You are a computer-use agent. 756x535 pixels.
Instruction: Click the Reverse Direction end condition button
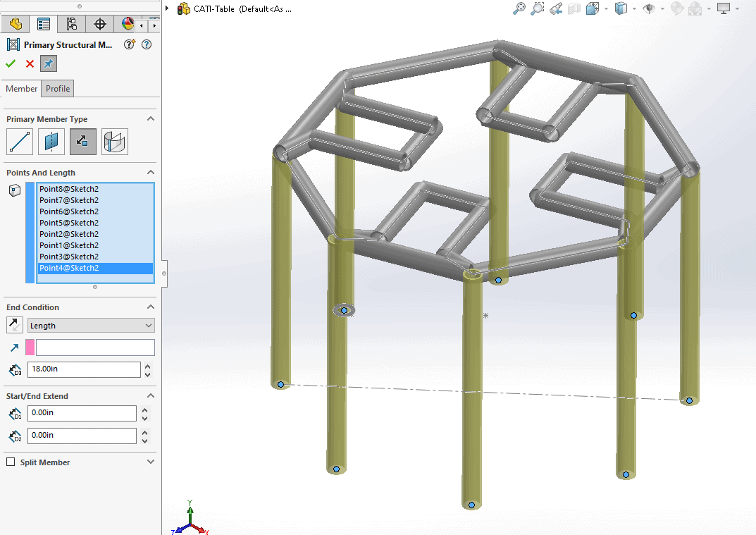tap(15, 325)
